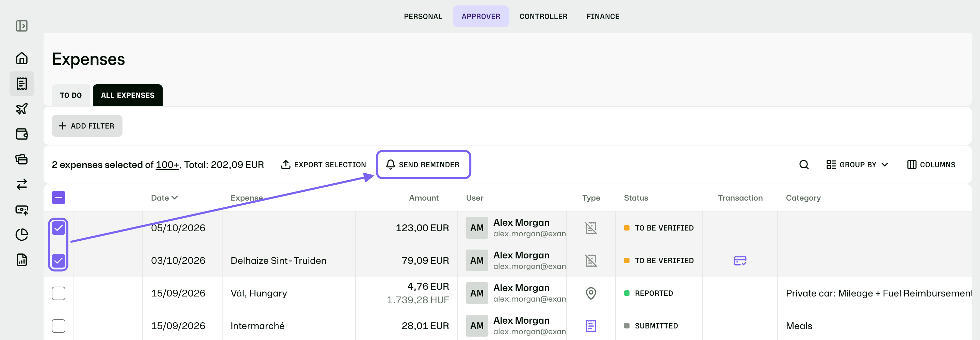The width and height of the screenshot is (980, 340).
Task: Click the 100+ expenses link
Action: [167, 165]
